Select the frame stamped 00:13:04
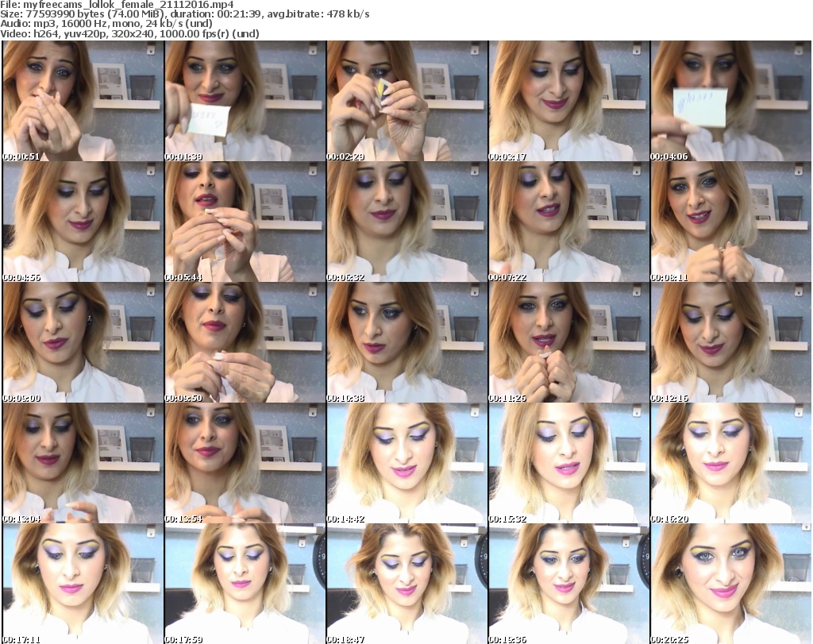The height and width of the screenshot is (644, 813). [83, 463]
